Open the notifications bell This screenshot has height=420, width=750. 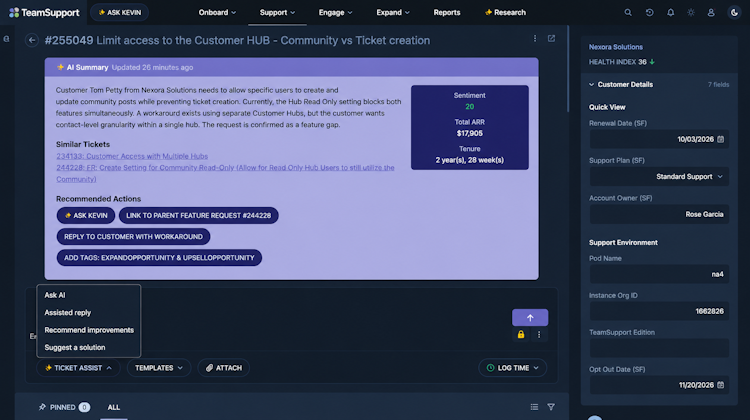(x=670, y=13)
